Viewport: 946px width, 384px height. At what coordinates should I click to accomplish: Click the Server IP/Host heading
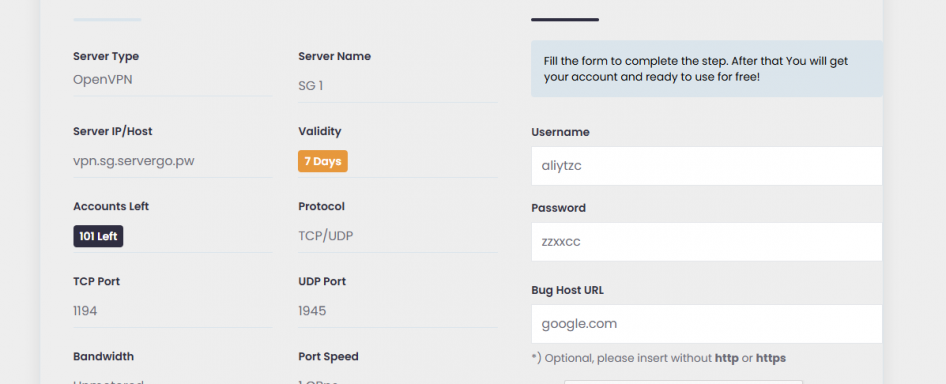113,131
